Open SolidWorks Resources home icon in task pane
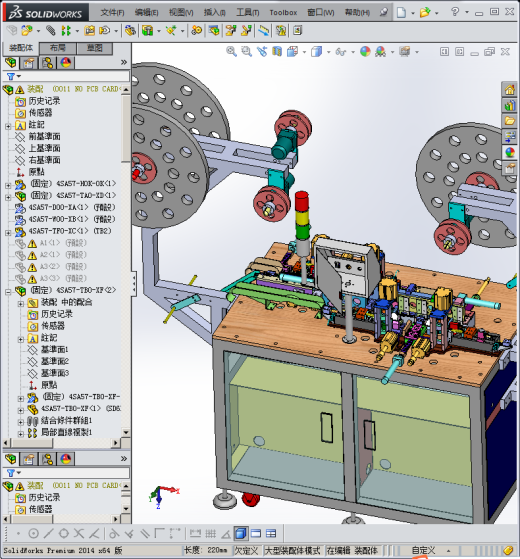Viewport: 520px width, 559px height. [510, 89]
